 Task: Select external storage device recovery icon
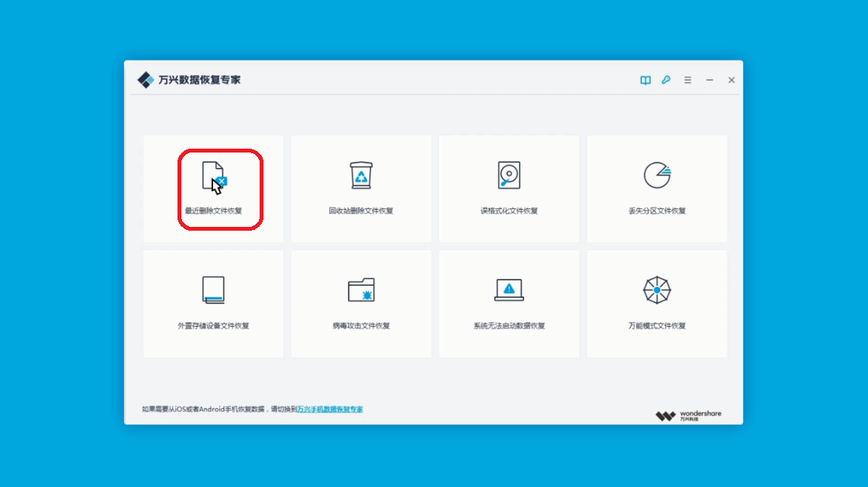point(213,290)
